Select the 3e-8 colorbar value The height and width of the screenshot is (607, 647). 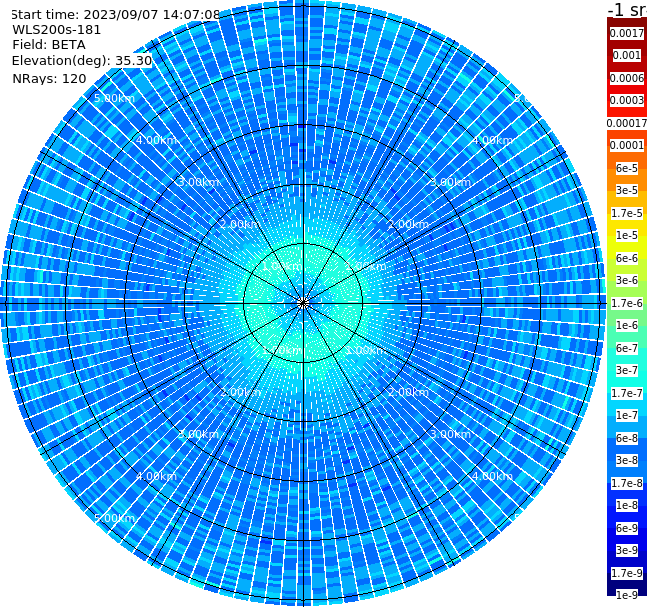click(x=627, y=460)
